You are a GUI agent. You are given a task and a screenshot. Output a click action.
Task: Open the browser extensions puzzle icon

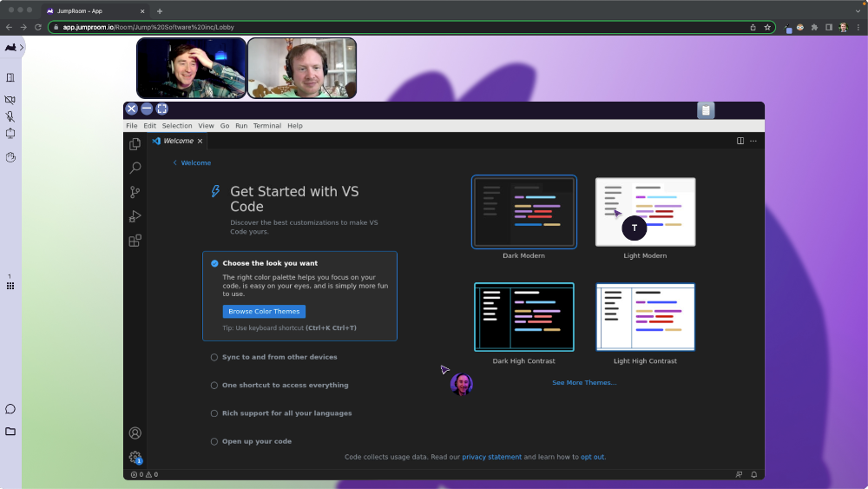point(814,27)
